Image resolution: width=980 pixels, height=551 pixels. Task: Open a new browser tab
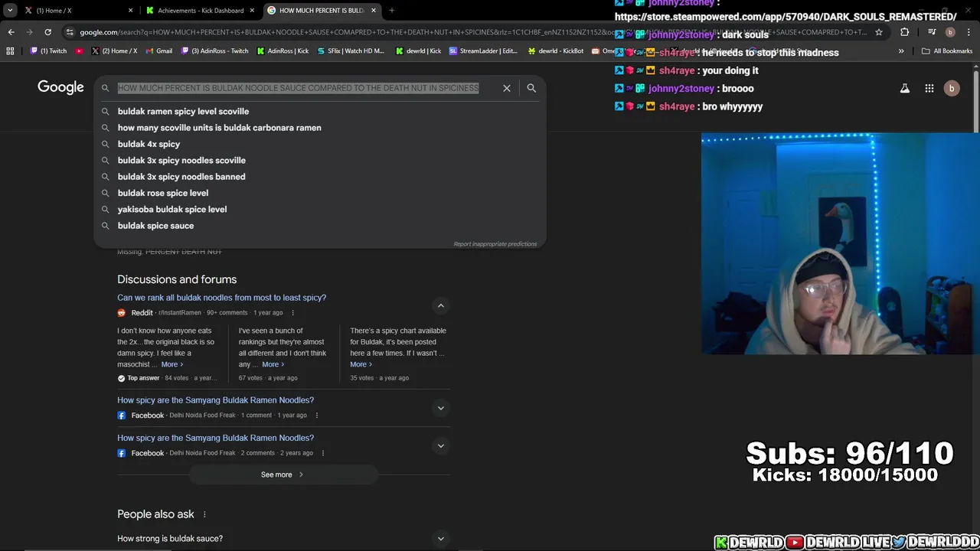click(x=391, y=11)
